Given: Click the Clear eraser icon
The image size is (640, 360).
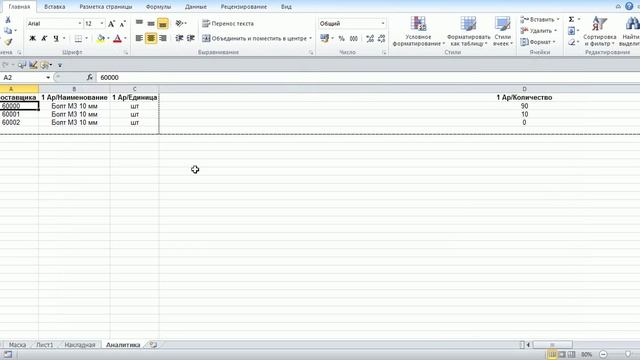Looking at the screenshot, I should coord(571,42).
